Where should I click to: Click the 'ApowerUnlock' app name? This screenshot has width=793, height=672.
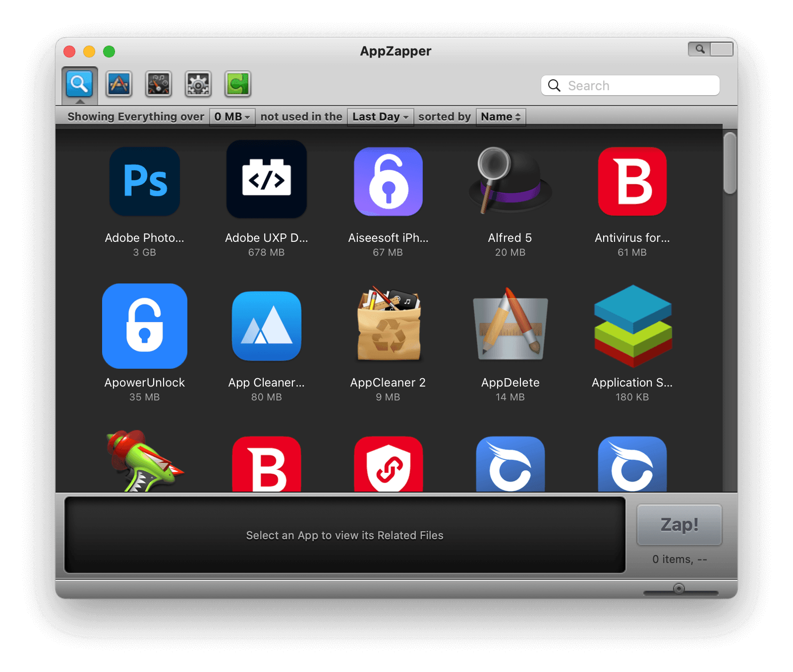(145, 383)
